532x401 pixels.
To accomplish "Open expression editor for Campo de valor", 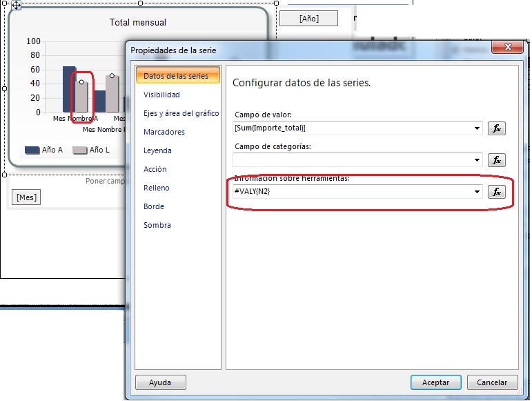I will (x=496, y=128).
